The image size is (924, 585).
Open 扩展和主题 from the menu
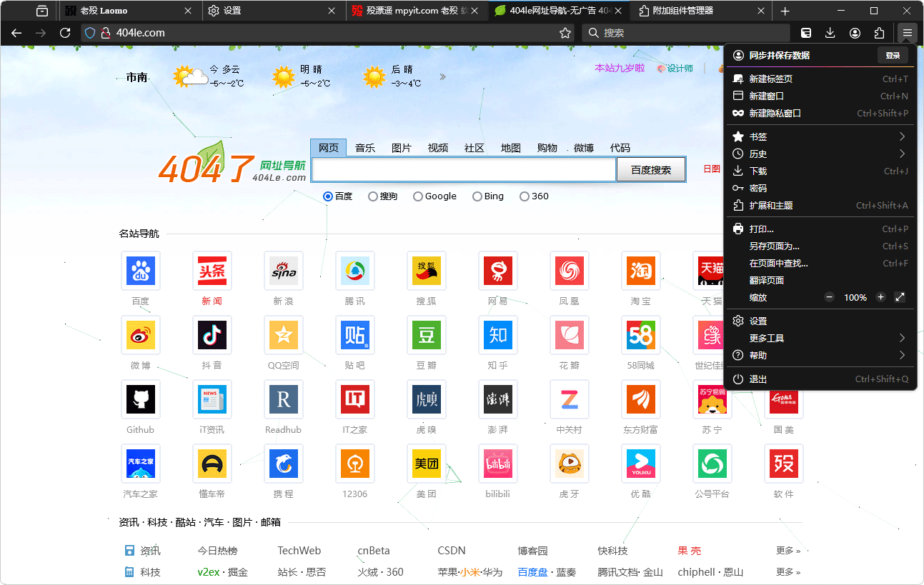[820, 206]
